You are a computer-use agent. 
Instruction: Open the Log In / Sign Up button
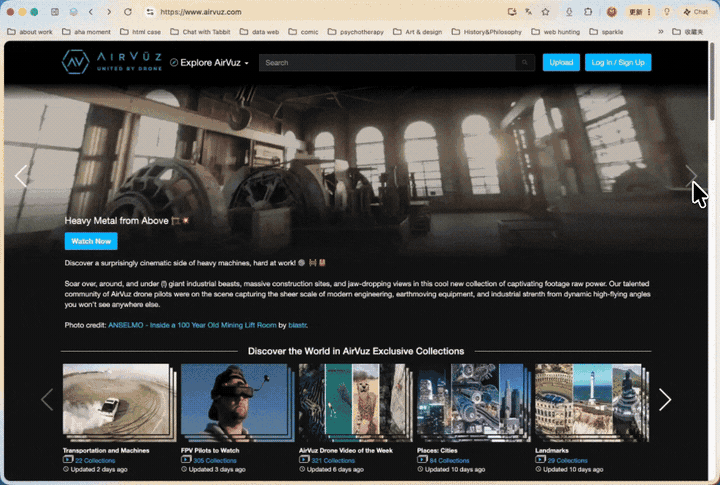618,62
